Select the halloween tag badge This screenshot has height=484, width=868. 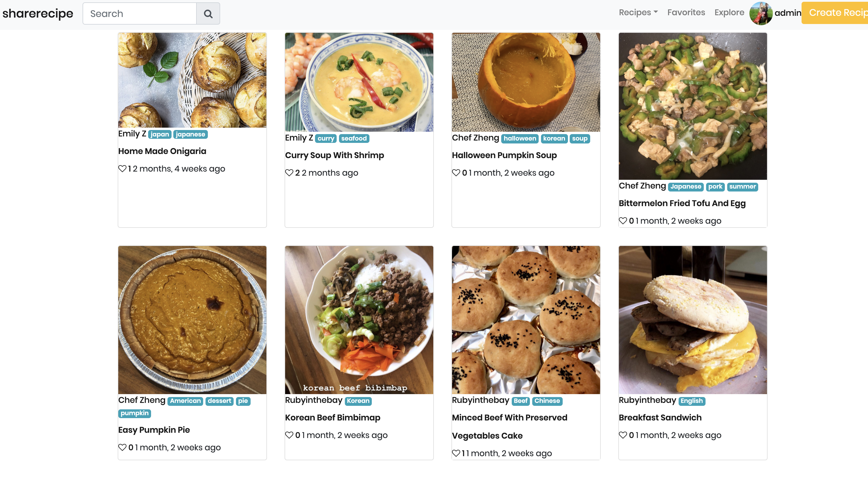click(x=520, y=138)
